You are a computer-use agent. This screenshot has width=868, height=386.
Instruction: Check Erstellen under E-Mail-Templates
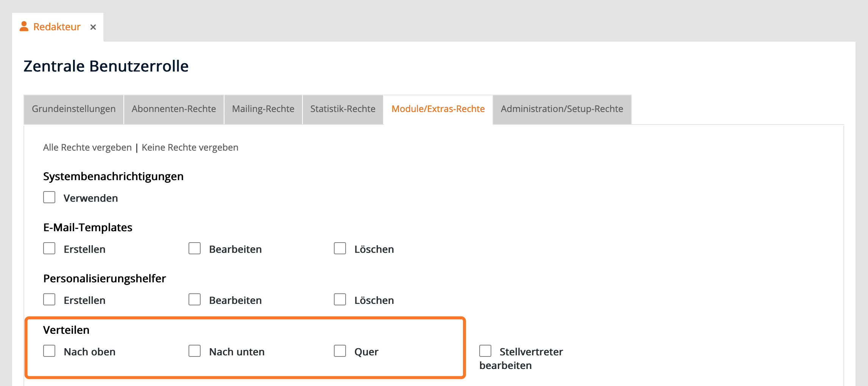(x=49, y=249)
